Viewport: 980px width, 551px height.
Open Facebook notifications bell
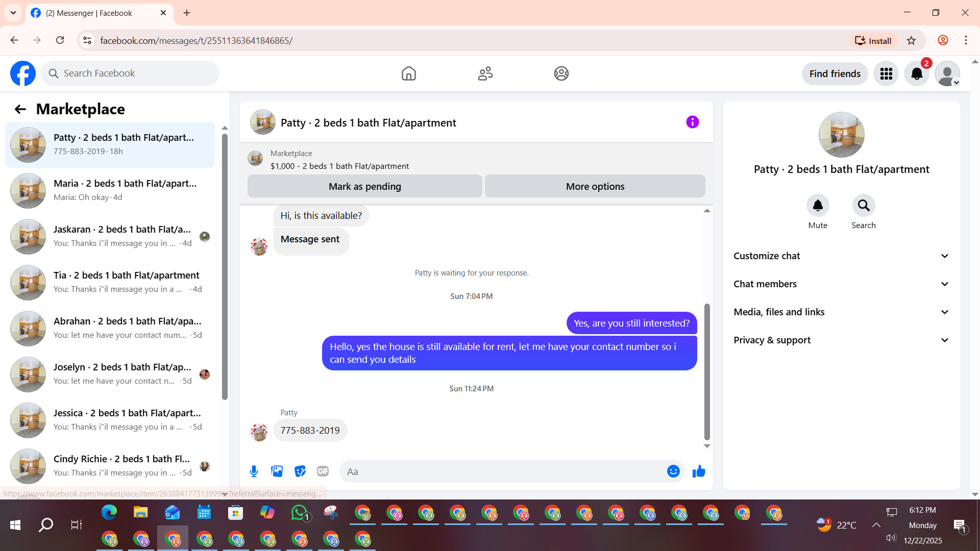click(x=917, y=74)
